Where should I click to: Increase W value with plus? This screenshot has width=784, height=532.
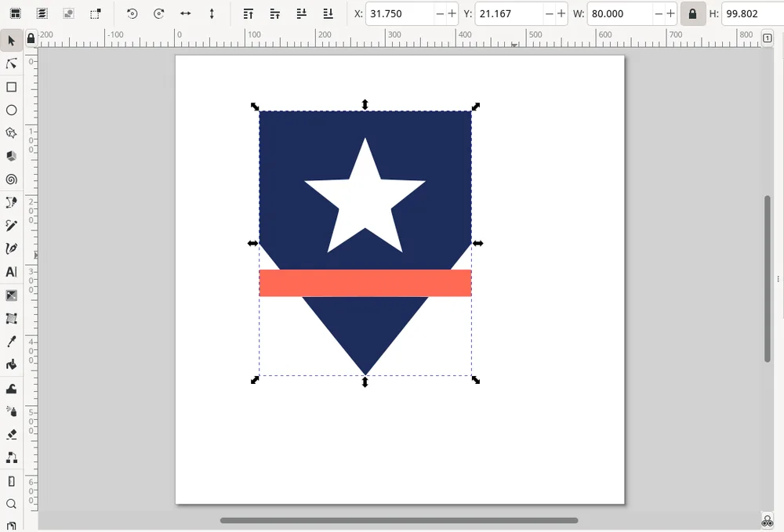(x=670, y=13)
